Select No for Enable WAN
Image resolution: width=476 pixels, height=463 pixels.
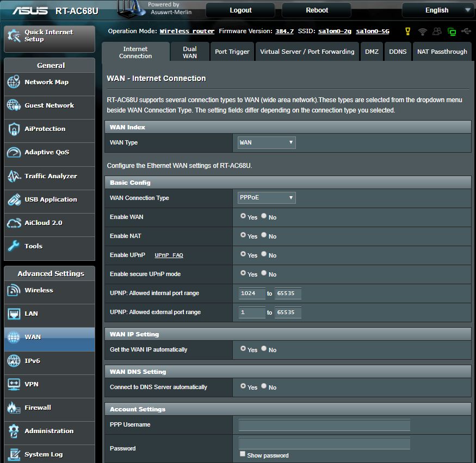coord(264,216)
